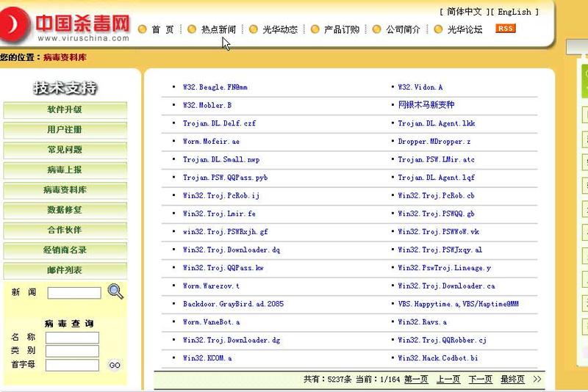Open the Win32.Troj.Downloader.dq entry
588x392 pixels.
point(232,250)
